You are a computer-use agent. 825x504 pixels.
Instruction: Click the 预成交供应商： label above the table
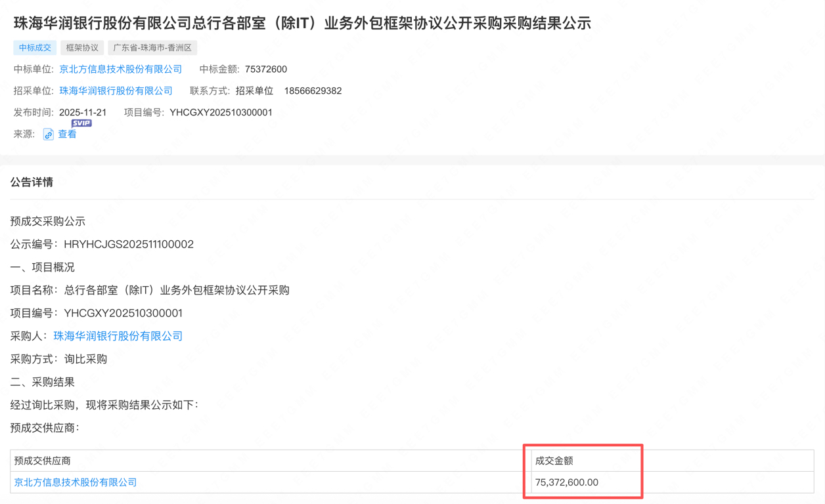point(45,428)
